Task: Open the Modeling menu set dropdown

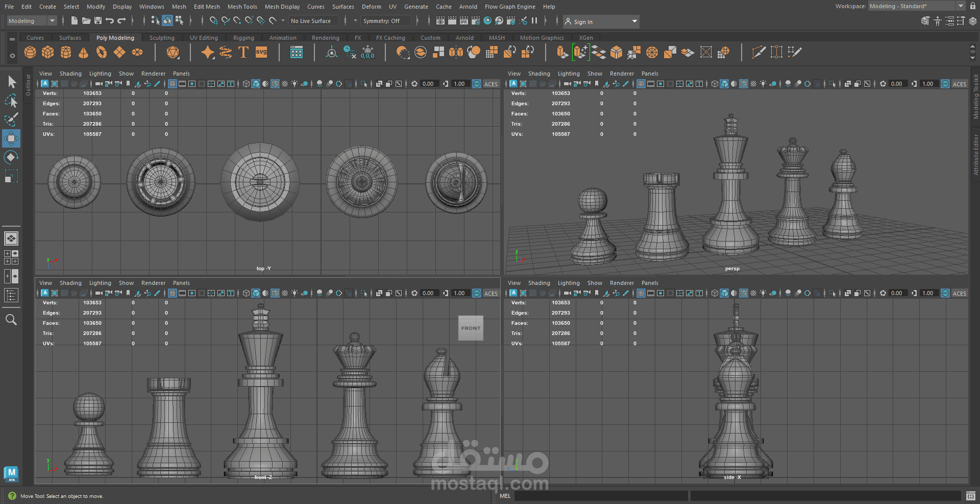Action: click(31, 20)
